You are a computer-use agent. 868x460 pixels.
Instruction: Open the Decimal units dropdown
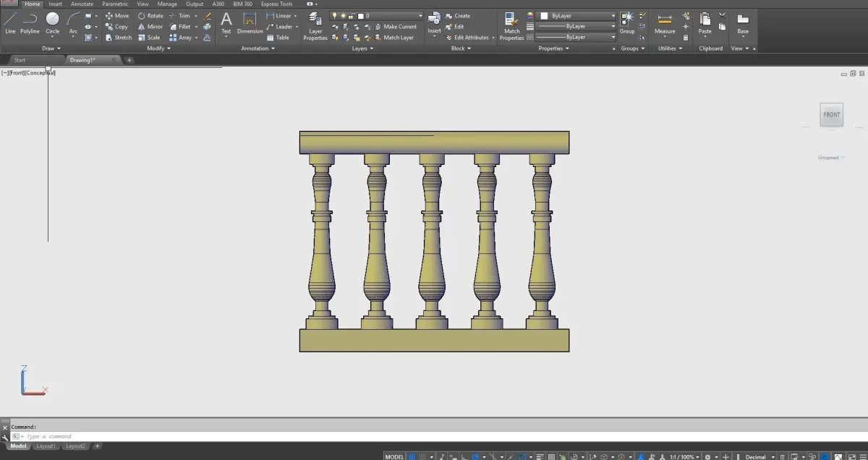759,456
